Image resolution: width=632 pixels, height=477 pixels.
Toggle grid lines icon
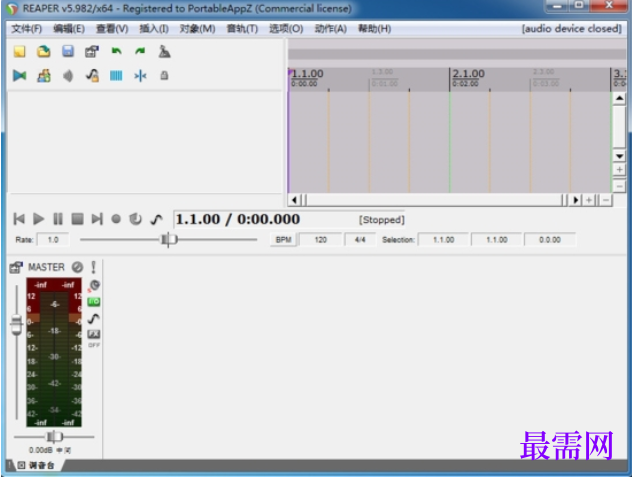[x=116, y=76]
